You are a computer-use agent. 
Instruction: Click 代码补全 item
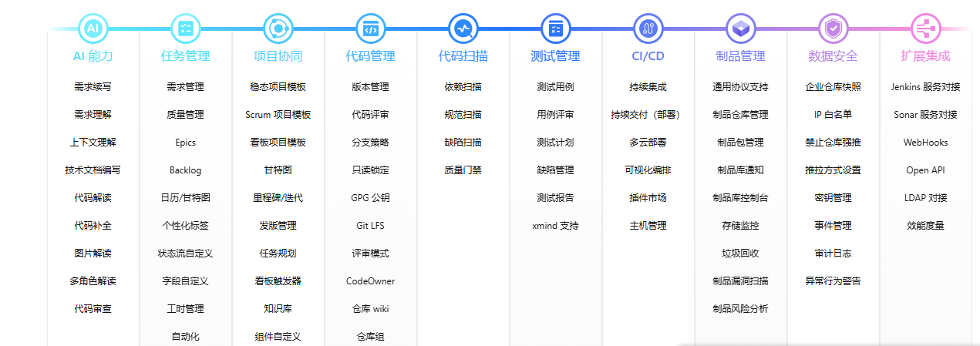93,226
